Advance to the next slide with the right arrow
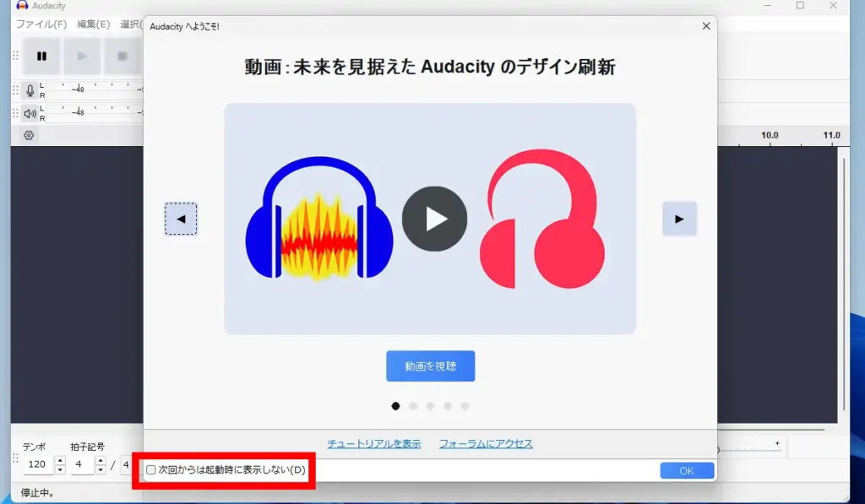Viewport: 865px width, 504px height. [x=679, y=219]
